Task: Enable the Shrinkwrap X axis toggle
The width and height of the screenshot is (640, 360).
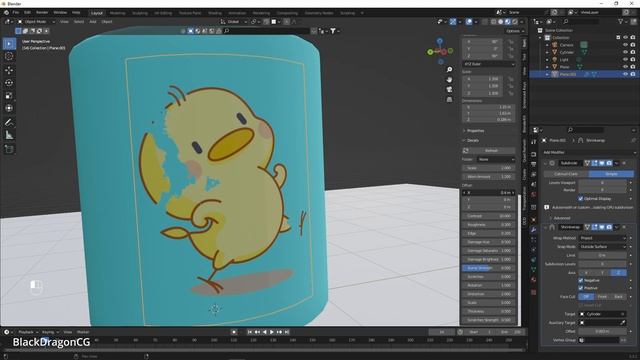Action: [x=586, y=273]
